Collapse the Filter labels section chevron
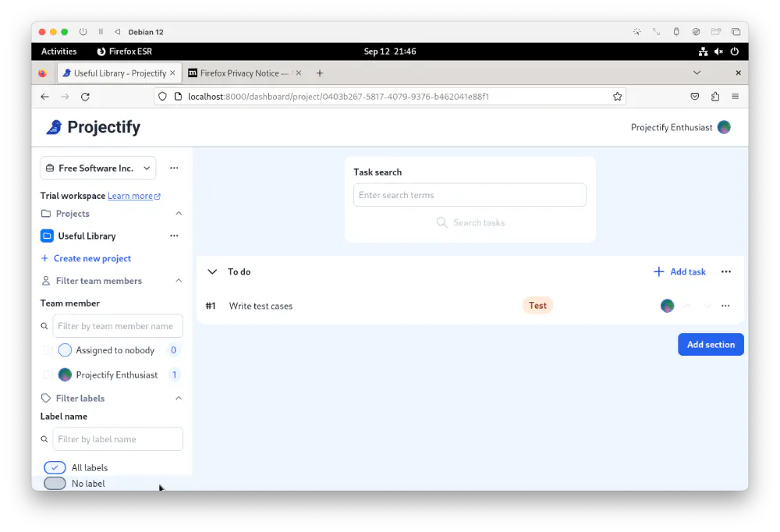This screenshot has width=780, height=532. click(x=179, y=398)
